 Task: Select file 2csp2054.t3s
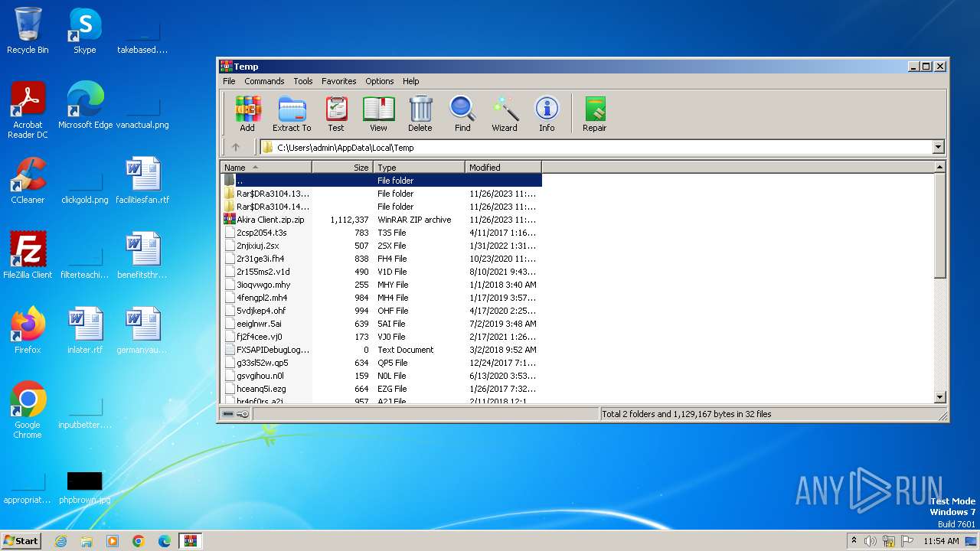tap(381, 233)
